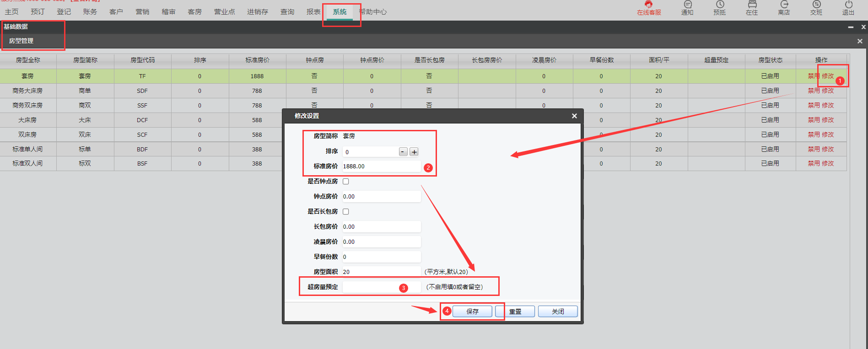Open the 稽审 menu
Viewport: 868px width, 349px height.
coord(169,12)
